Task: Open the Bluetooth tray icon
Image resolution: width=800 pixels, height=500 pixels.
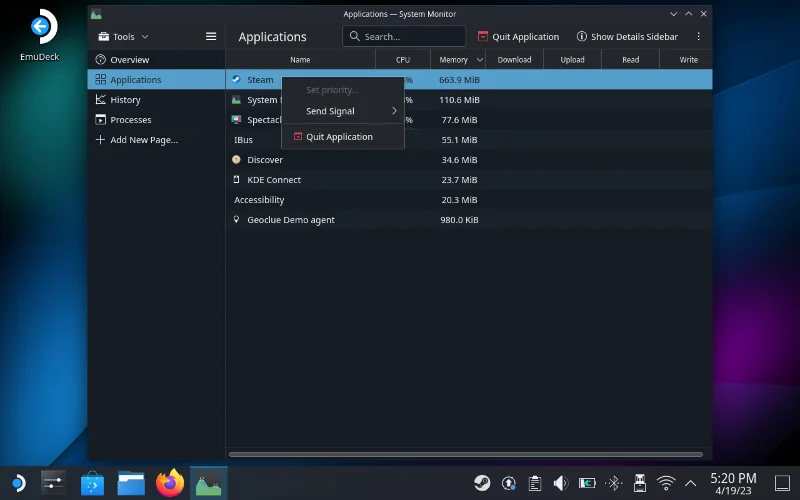Action: [x=614, y=483]
